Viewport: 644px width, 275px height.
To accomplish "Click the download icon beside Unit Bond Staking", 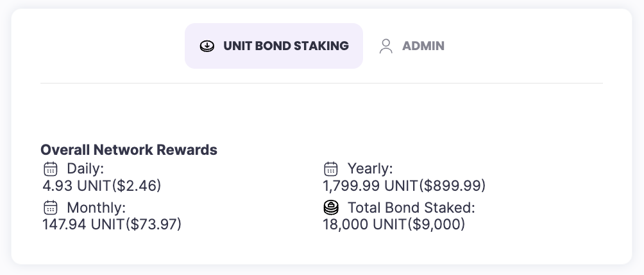I will [x=207, y=46].
